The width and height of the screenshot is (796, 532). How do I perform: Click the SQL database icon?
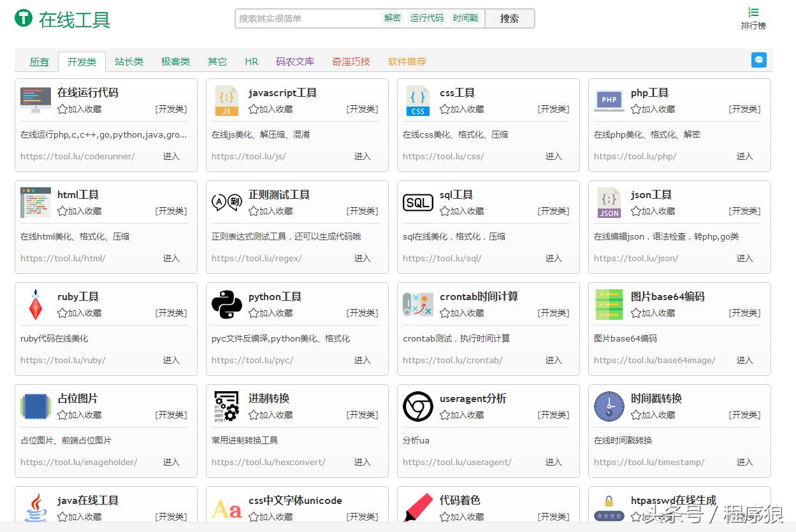pyautogui.click(x=417, y=203)
